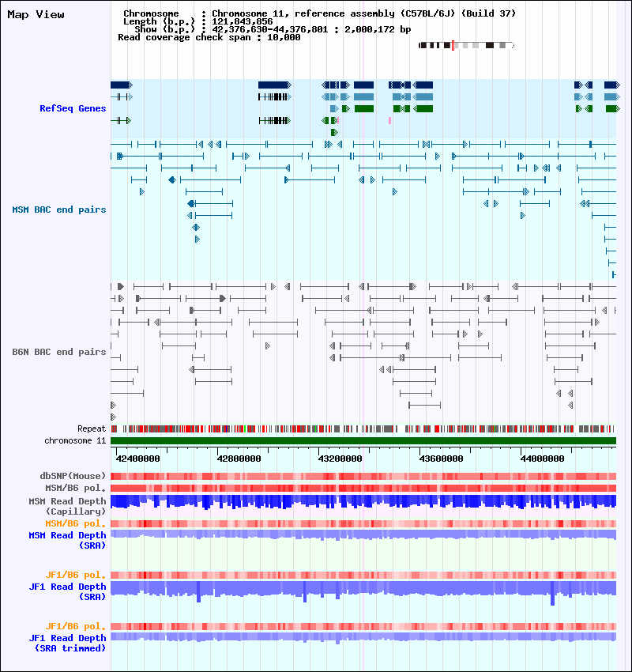The width and height of the screenshot is (632, 672).
Task: Click the Length value 121,843,856
Action: point(243,21)
